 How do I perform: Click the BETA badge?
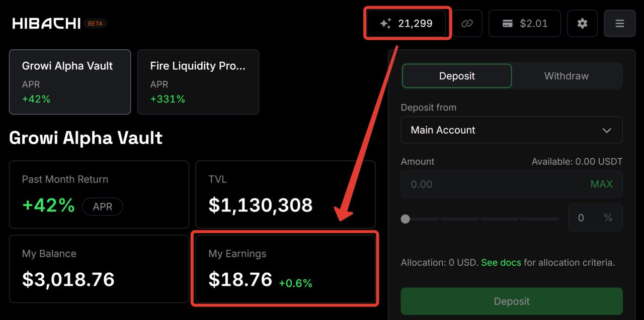(95, 24)
